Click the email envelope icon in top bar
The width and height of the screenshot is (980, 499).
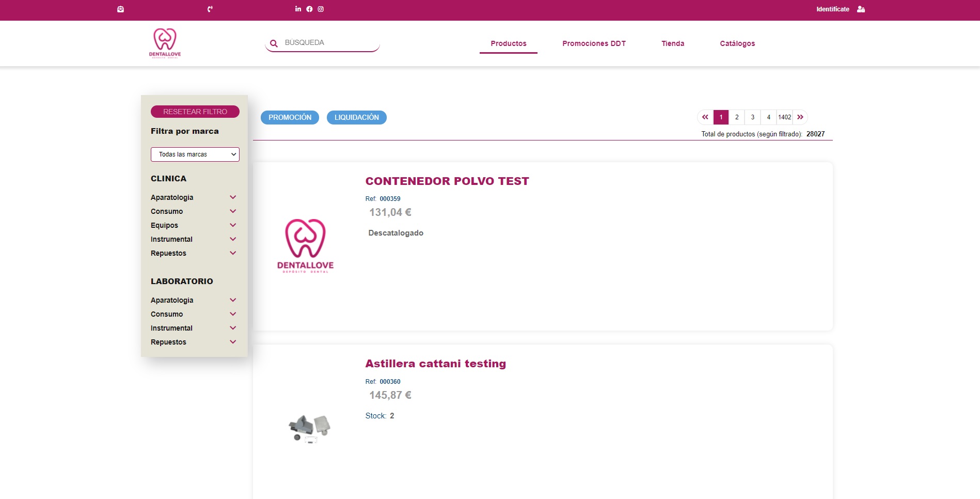pyautogui.click(x=120, y=9)
